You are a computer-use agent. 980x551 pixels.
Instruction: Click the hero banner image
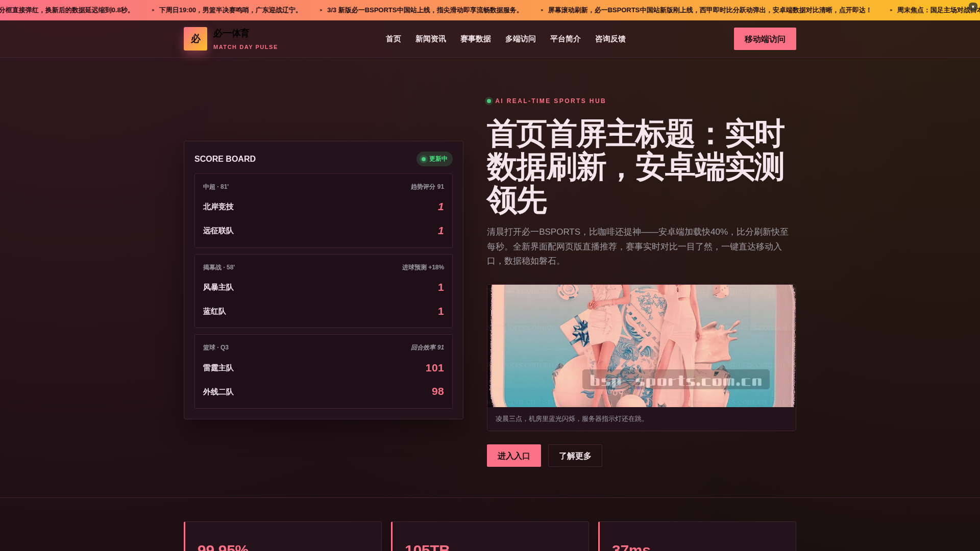pyautogui.click(x=642, y=346)
